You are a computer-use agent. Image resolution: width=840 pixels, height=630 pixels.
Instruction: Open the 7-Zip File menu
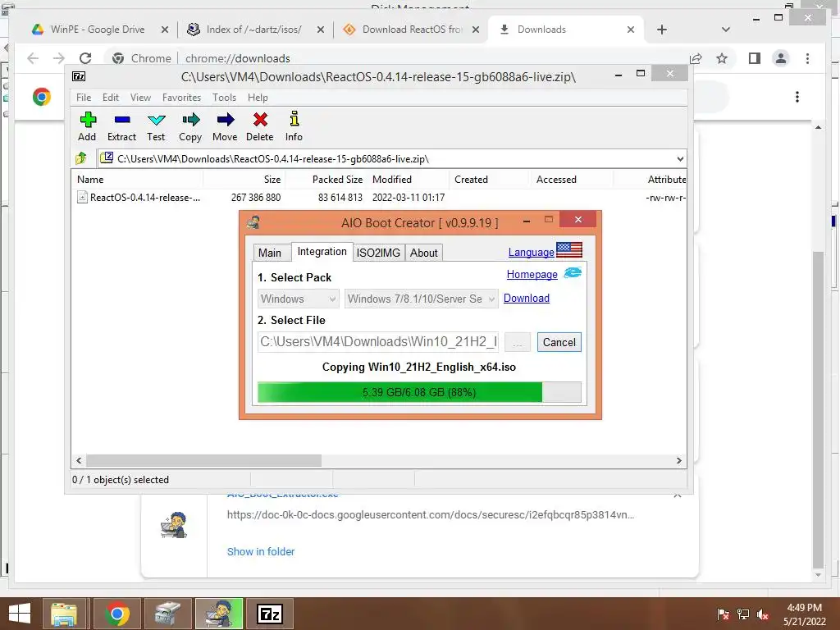[x=84, y=98]
